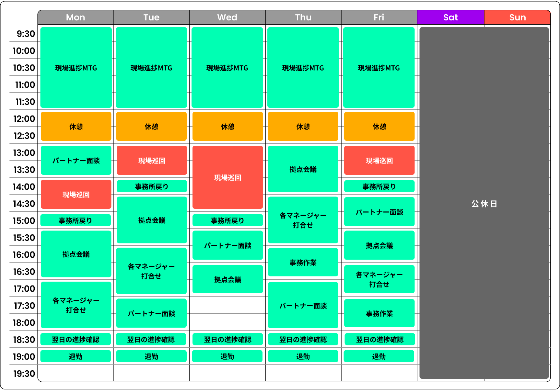Image resolution: width=560 pixels, height=392 pixels.
Task: Open Tuesday's 事務所戻り event
Action: tap(152, 186)
